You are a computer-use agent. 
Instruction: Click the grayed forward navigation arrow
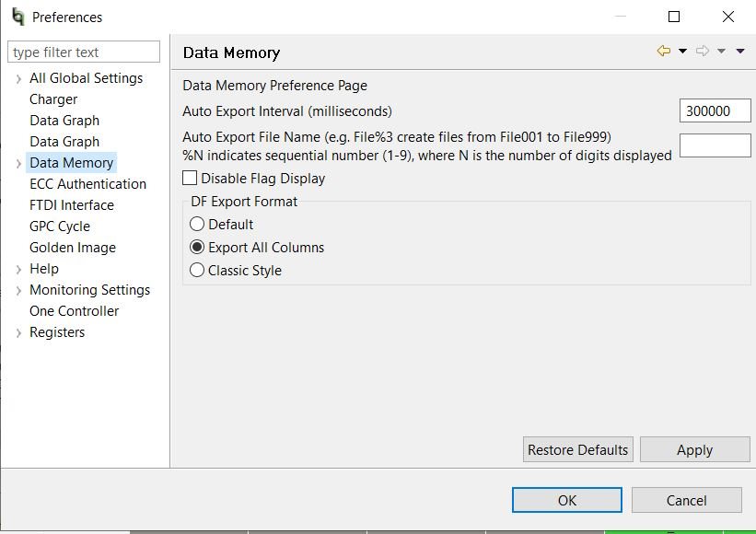[x=703, y=51]
